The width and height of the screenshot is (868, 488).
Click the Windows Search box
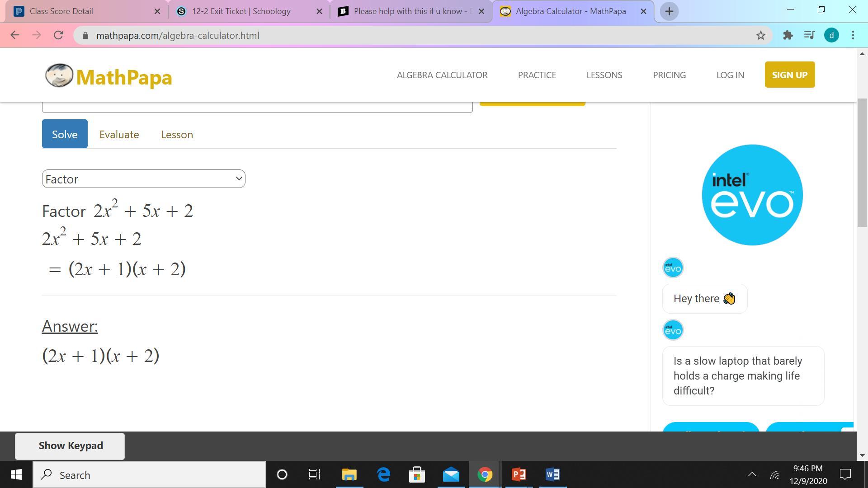click(x=149, y=475)
